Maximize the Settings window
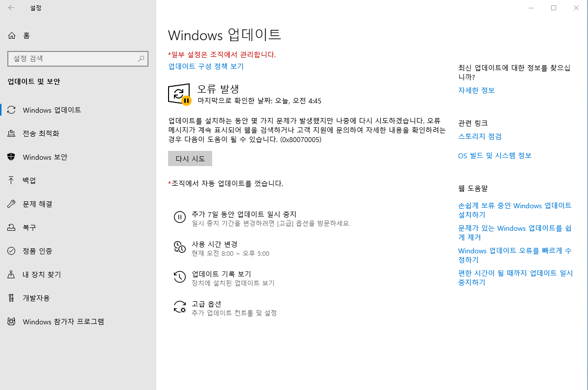Viewport: 588px width, 390px height. point(554,8)
